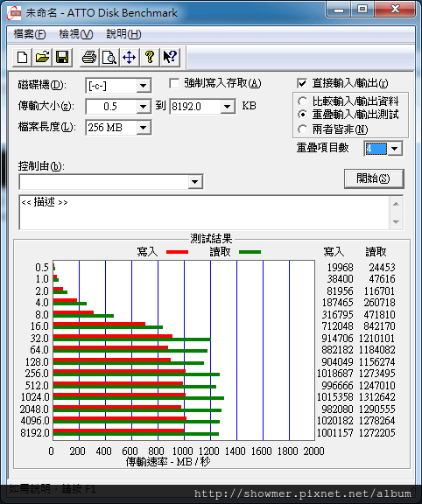Open print preview magnifier icon
The image size is (422, 504).
pyautogui.click(x=109, y=58)
